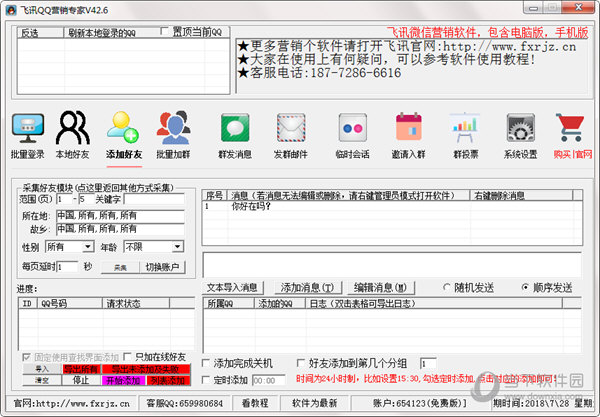Click the red 飞讯微信营销软件 promo link
Viewport: 600px width, 417px height.
(x=488, y=33)
